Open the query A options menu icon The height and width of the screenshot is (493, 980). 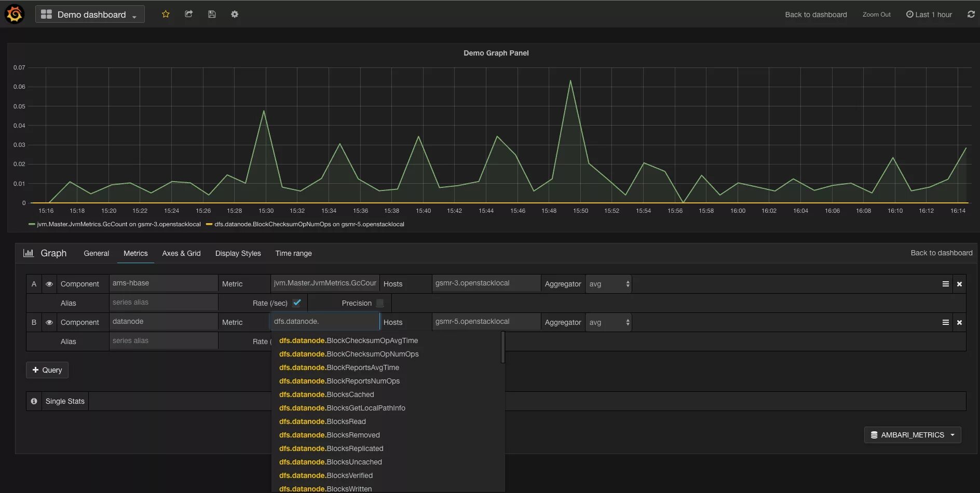coord(946,284)
